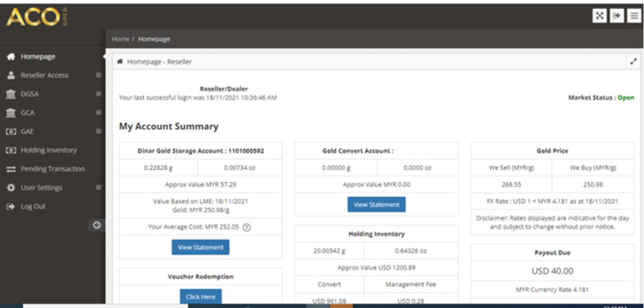Screen dimensions: 644x308
Task: Click the Home breadcrumb link
Action: click(120, 39)
